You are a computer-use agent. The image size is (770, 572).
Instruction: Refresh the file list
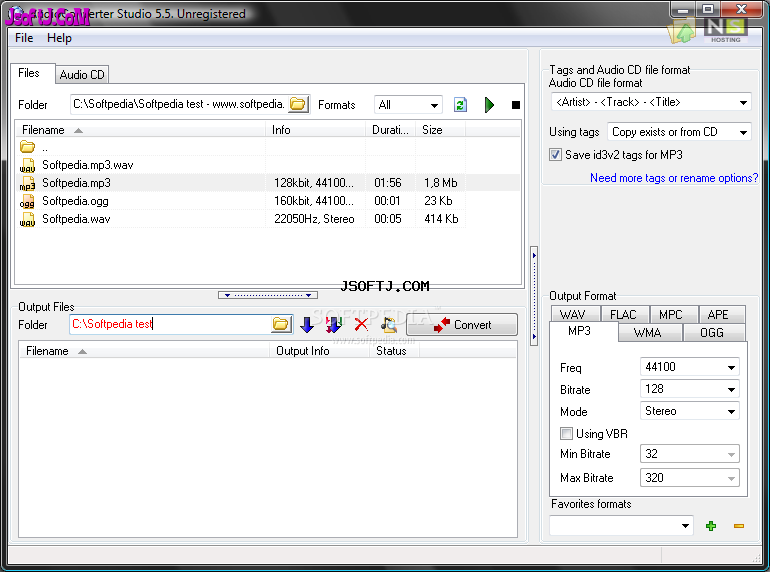(460, 105)
